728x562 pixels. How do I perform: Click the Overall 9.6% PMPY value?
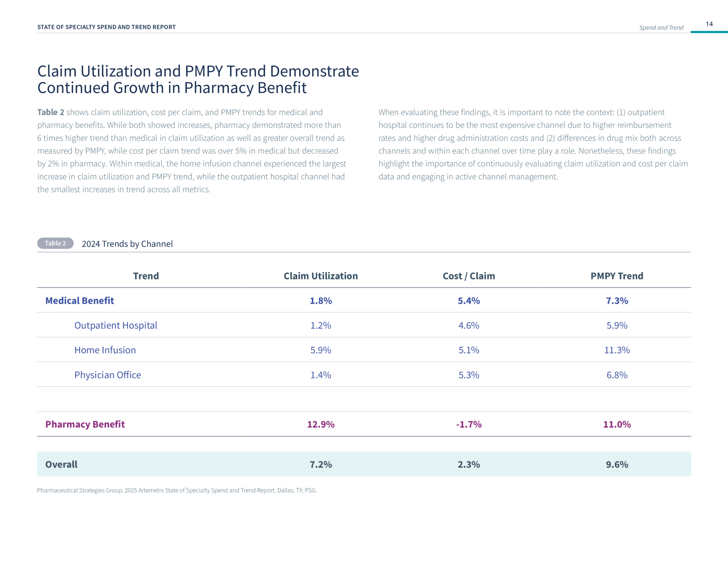pos(617,465)
